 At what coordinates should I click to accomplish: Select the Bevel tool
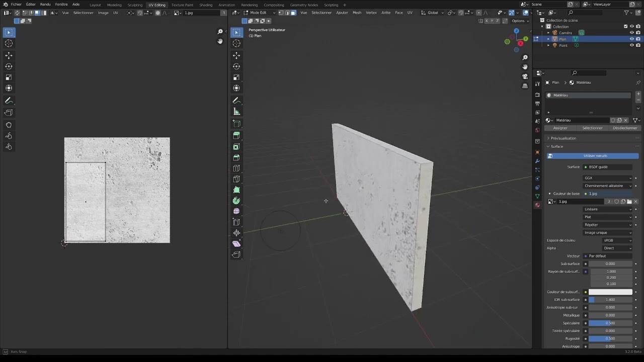point(236,157)
